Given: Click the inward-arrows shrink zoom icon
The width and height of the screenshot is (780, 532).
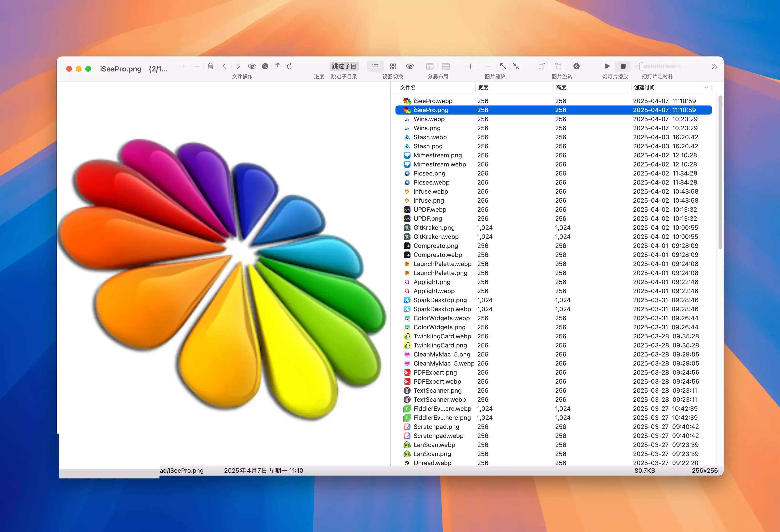Looking at the screenshot, I should click(x=516, y=66).
